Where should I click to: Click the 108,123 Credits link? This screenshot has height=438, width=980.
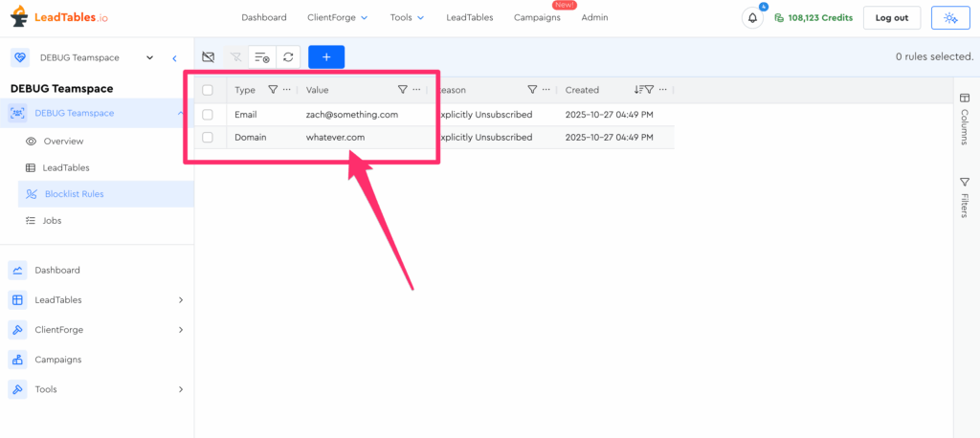click(x=813, y=18)
